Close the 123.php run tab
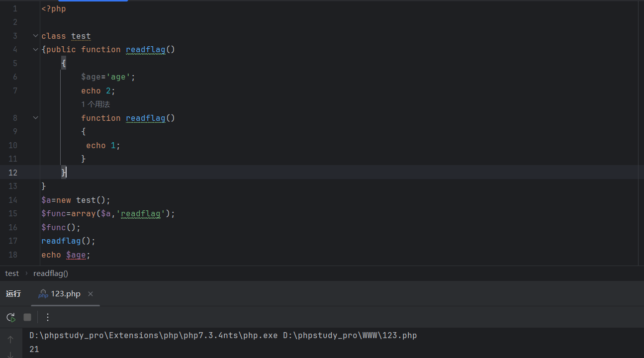This screenshot has height=358, width=644. click(x=91, y=294)
